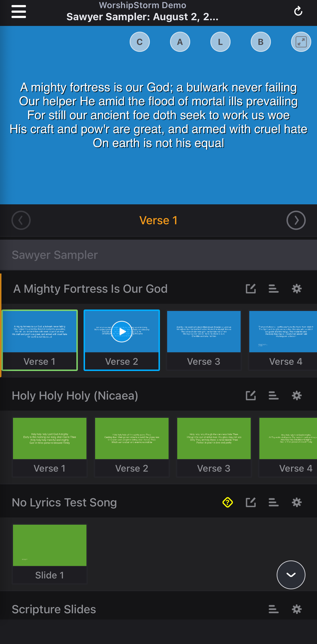Screen dimensions: 317x644
Task: Open arrangement list icon for Holy Holy Holy
Action: (x=274, y=395)
